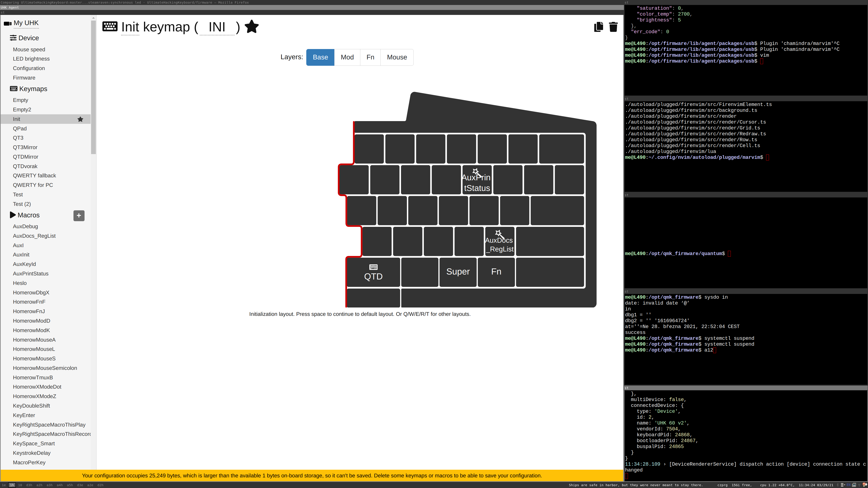Viewport: 868px width, 488px height.
Task: Switch the layer to Mod
Action: pos(347,57)
